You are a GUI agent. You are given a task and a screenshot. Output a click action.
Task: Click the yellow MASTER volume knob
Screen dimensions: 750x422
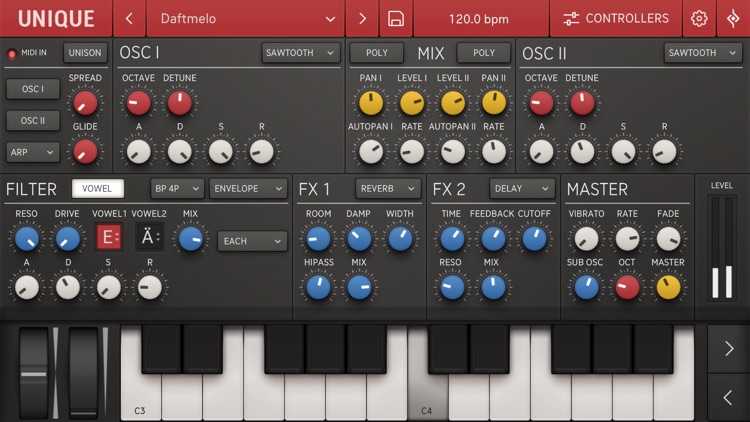(x=668, y=287)
